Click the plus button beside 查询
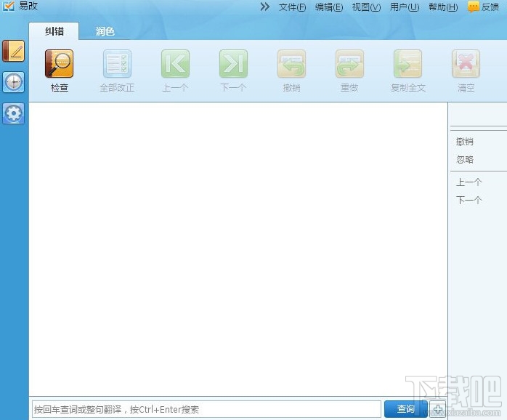 coord(438,409)
